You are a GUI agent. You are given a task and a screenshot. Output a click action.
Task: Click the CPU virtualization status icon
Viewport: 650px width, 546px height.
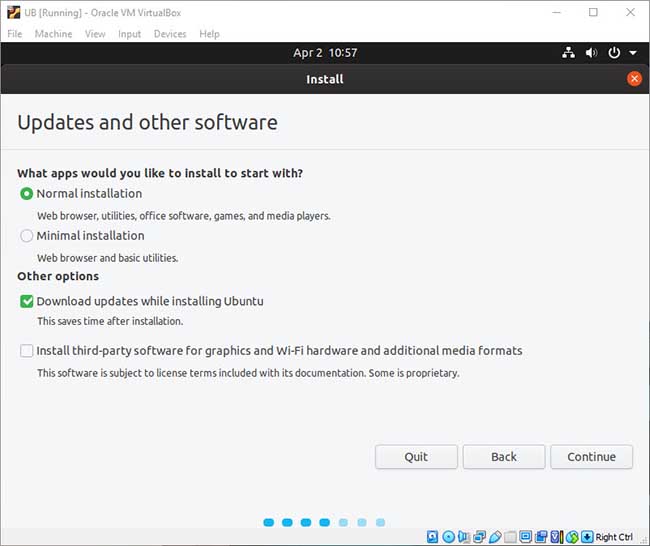pos(557,537)
